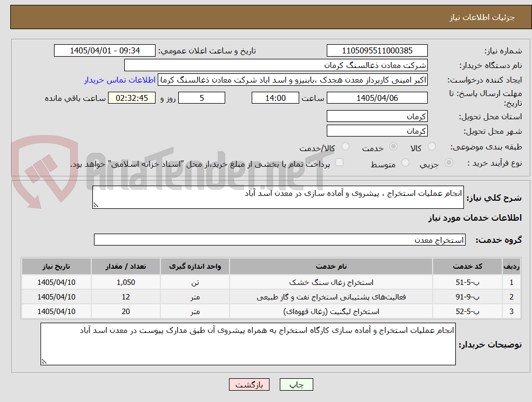Click quantity cell 1,050
Screen dimensions: 532x402
[x=125, y=282]
